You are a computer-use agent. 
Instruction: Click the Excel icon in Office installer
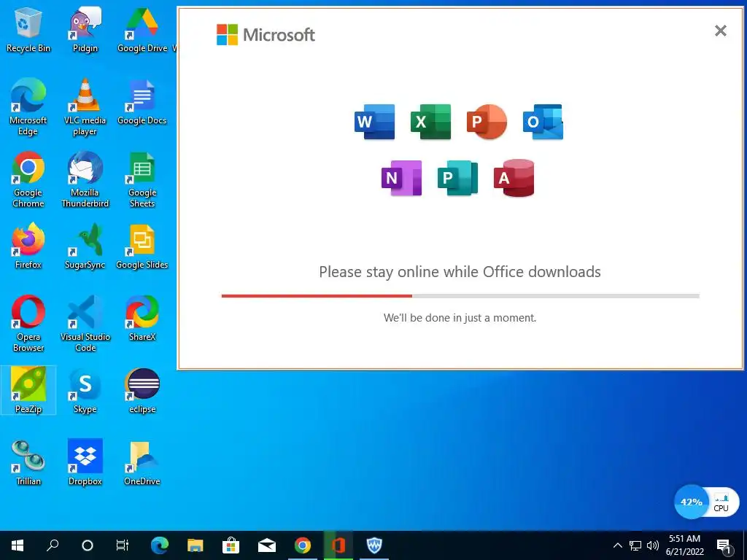pos(430,122)
